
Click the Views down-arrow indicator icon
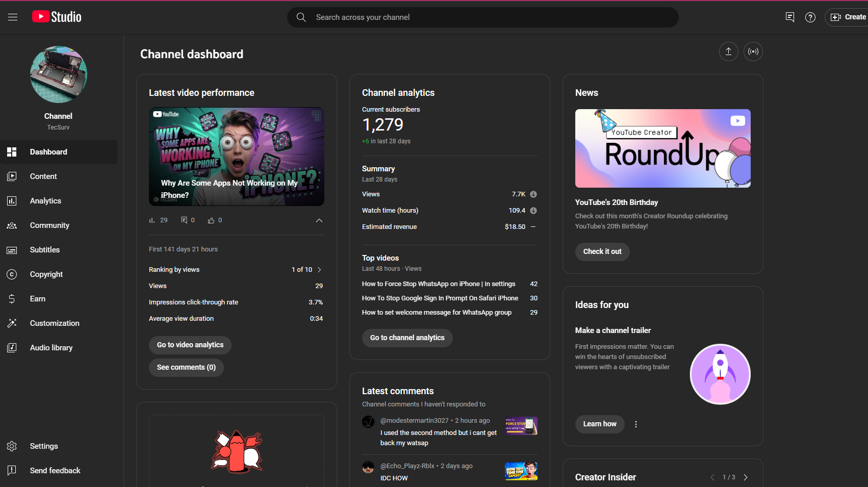[533, 194]
